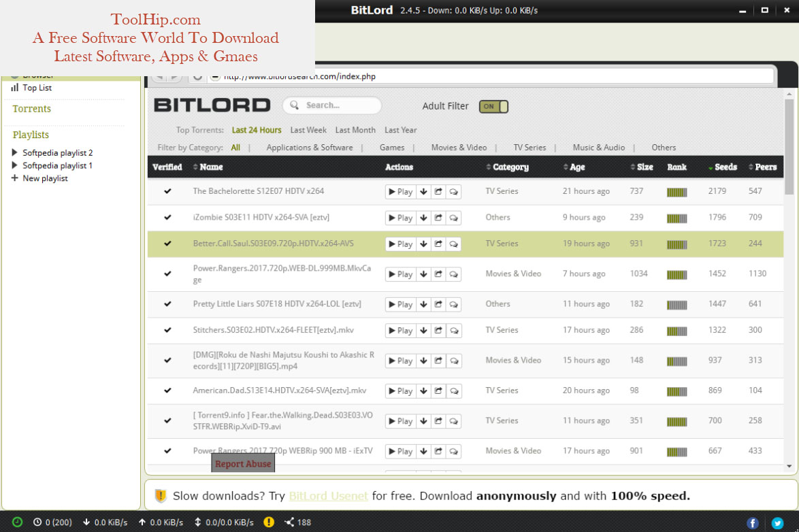799x532 pixels.
Task: Share the Power.Rangers.2017.720p.WEB-DL torrent
Action: pyautogui.click(x=438, y=274)
